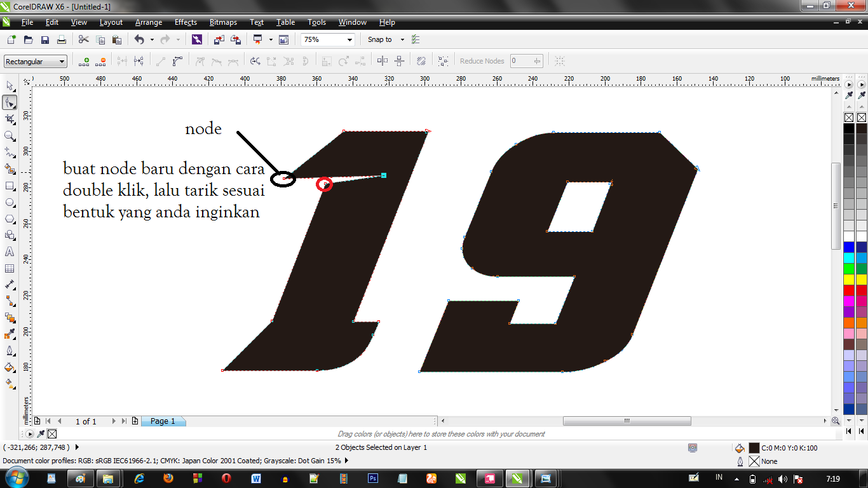This screenshot has width=868, height=488.
Task: Open CorelDRAW from the Windows taskbar
Action: pos(518,477)
